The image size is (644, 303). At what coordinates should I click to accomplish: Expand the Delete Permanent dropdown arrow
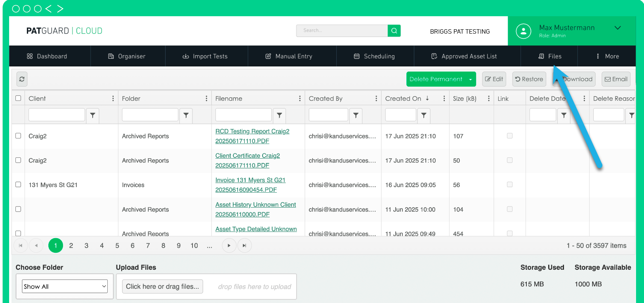(x=471, y=80)
